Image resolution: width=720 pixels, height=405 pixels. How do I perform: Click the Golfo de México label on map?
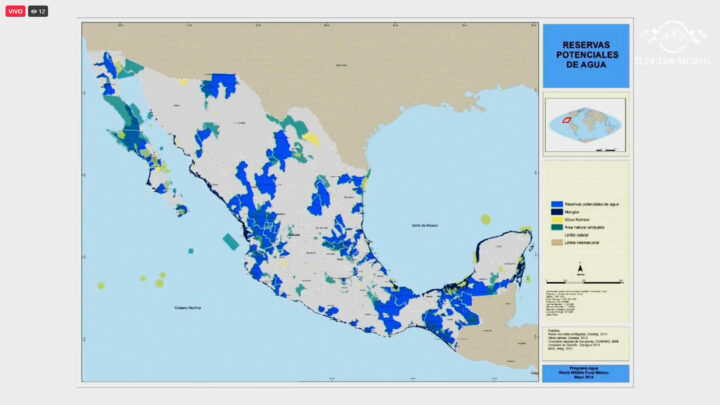tap(424, 227)
